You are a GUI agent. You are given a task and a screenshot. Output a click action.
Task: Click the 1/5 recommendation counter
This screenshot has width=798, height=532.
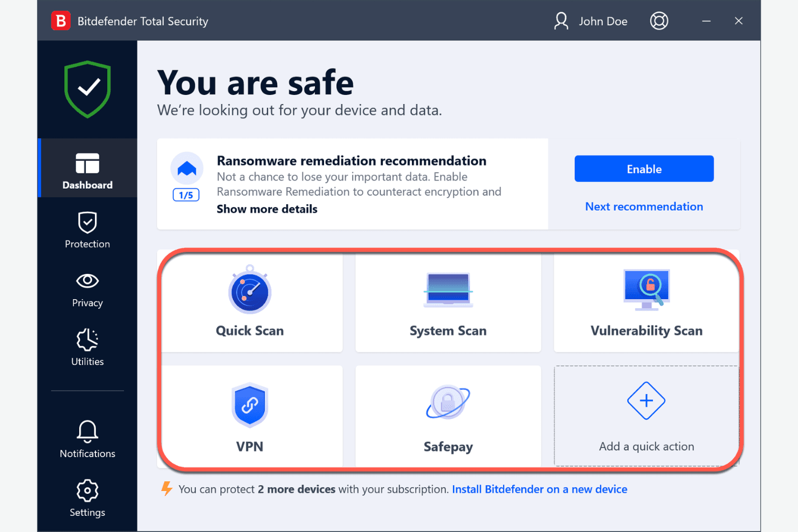point(186,195)
